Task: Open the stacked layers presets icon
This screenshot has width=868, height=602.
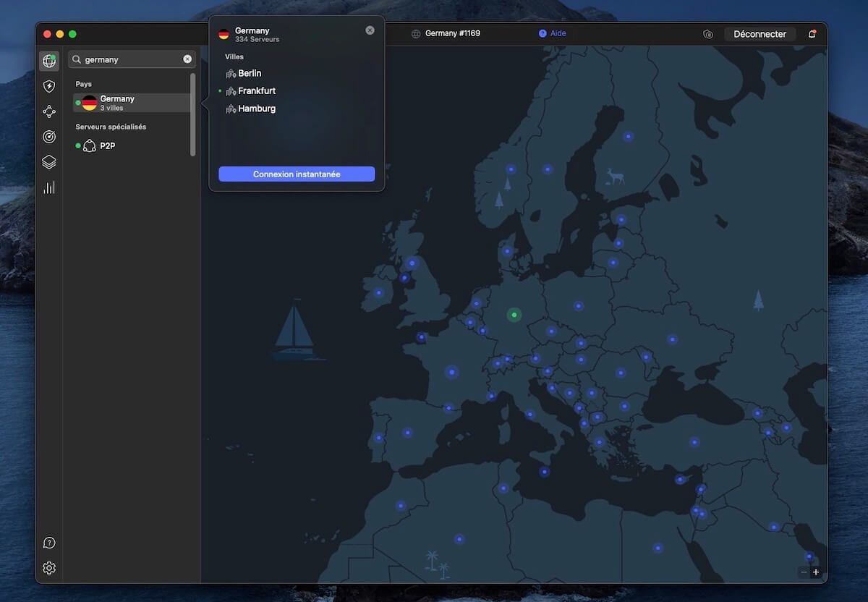Action: [49, 162]
